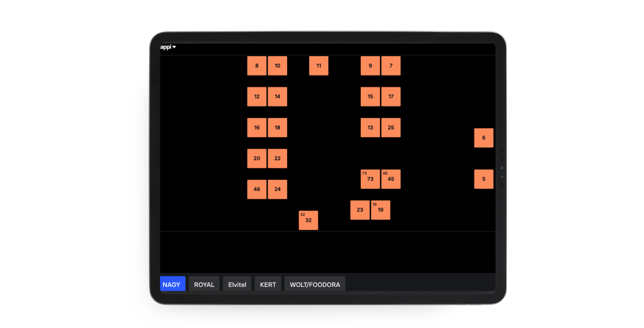Open the WOLT/FOODORA tab
Image resolution: width=644 pixels, height=328 pixels.
click(x=315, y=284)
